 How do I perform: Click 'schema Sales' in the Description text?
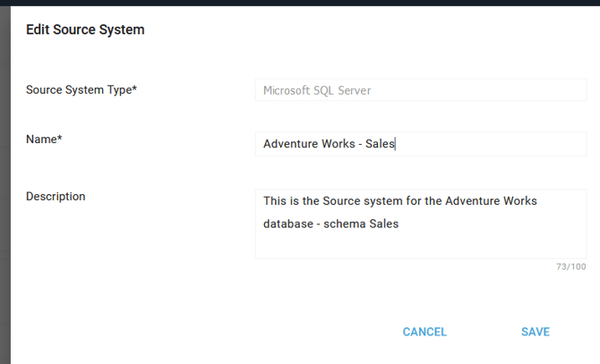(361, 224)
